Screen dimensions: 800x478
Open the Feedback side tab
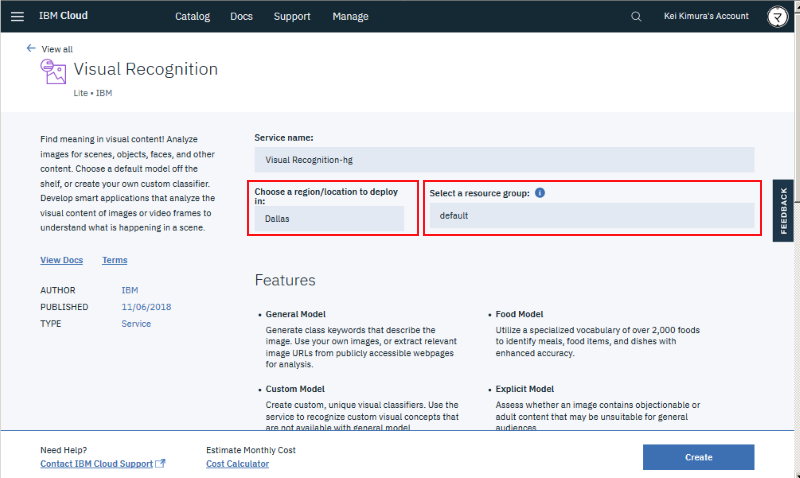pos(784,211)
